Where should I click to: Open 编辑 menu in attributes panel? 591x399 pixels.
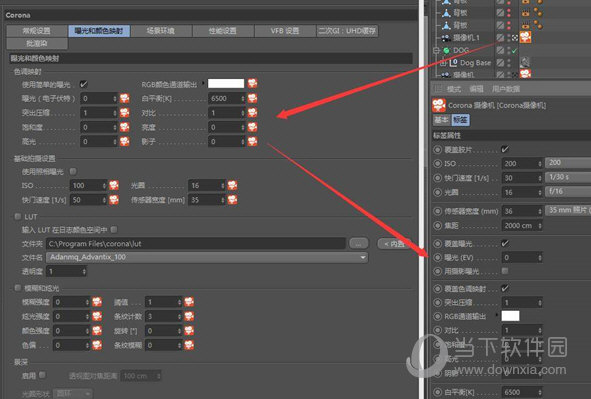coord(476,89)
